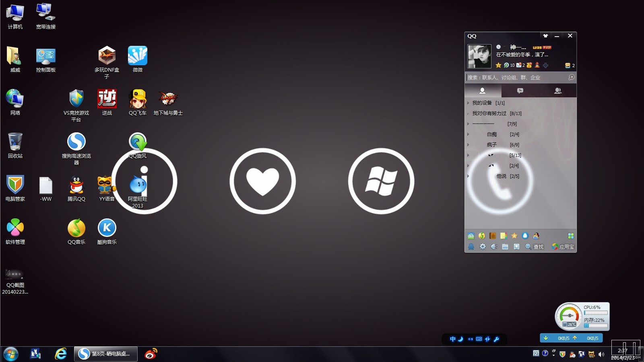The image size is (644, 362).
Task: Click the QQ contact search field
Action: tap(517, 77)
